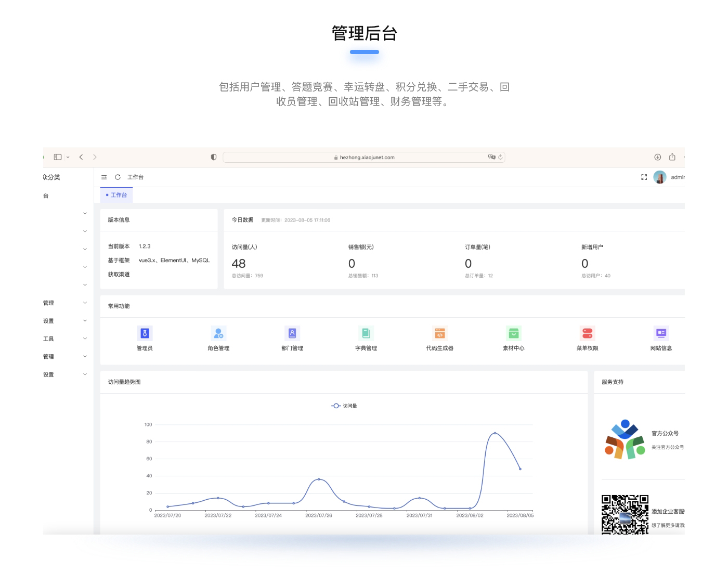Expand the 工具 sidebar menu chevron
Screen dimensions: 728x572
[x=85, y=339]
